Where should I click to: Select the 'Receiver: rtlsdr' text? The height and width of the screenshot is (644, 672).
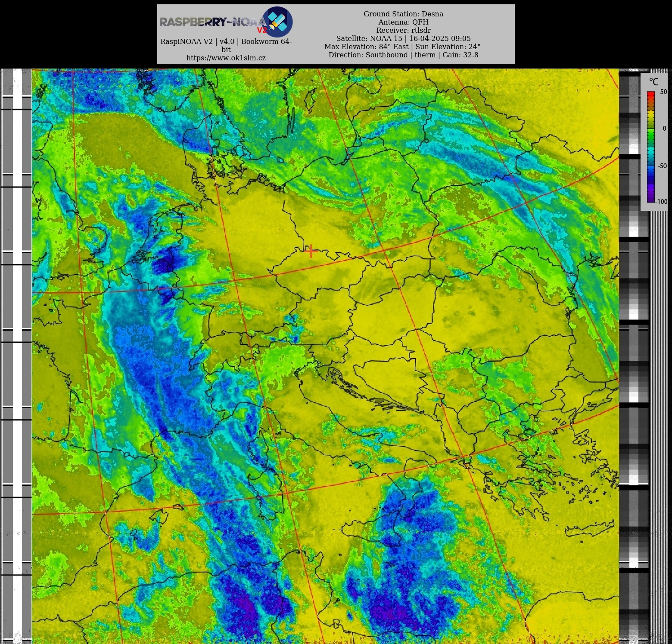(x=403, y=30)
